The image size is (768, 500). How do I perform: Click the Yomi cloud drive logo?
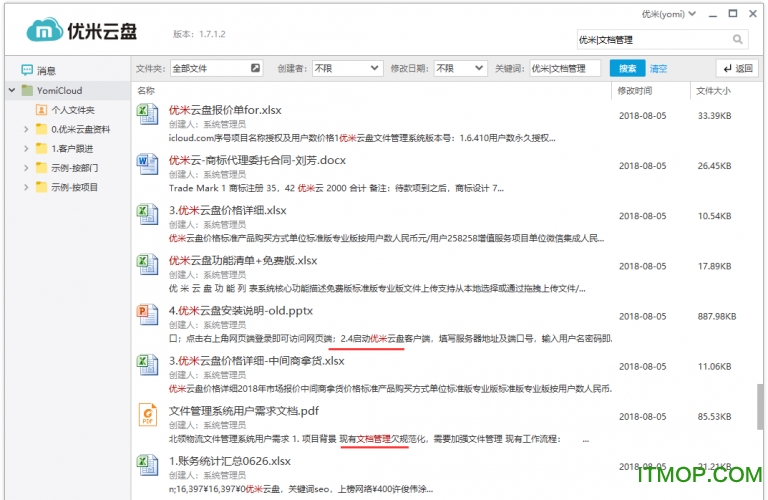82,30
